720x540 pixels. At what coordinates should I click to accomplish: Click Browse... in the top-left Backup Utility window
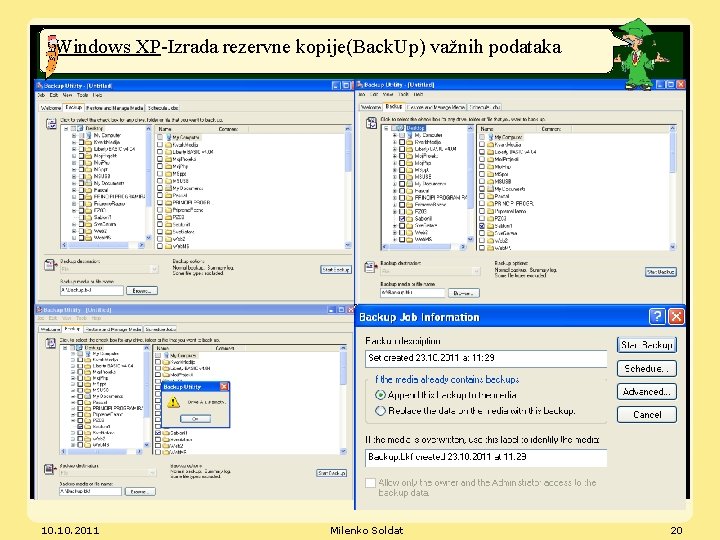[x=141, y=291]
